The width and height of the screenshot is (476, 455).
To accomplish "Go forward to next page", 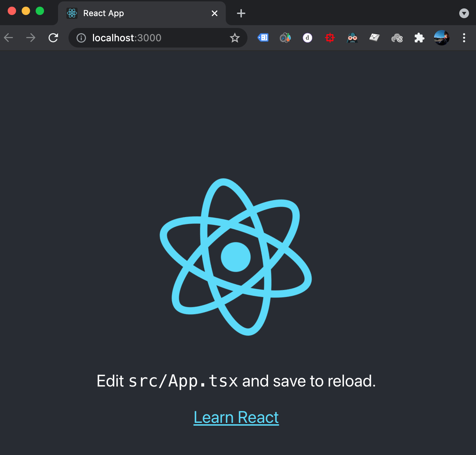I will point(31,38).
